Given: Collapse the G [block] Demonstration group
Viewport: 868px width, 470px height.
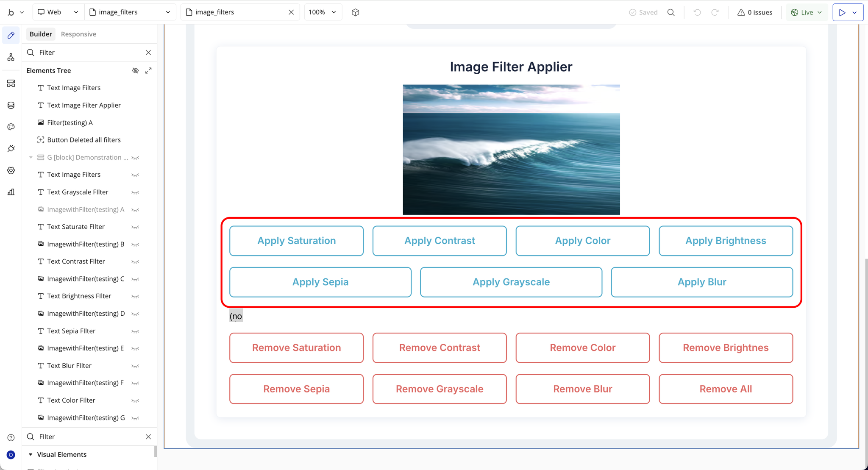Looking at the screenshot, I should pos(31,158).
